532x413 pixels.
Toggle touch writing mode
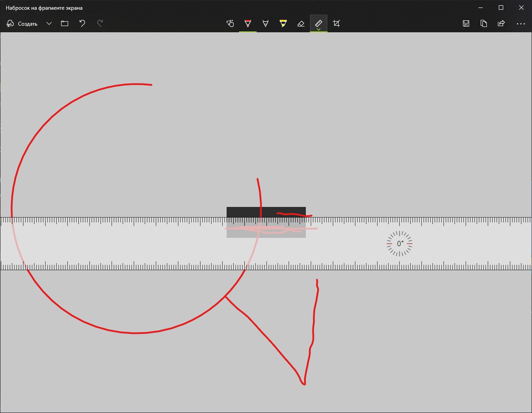tap(230, 23)
